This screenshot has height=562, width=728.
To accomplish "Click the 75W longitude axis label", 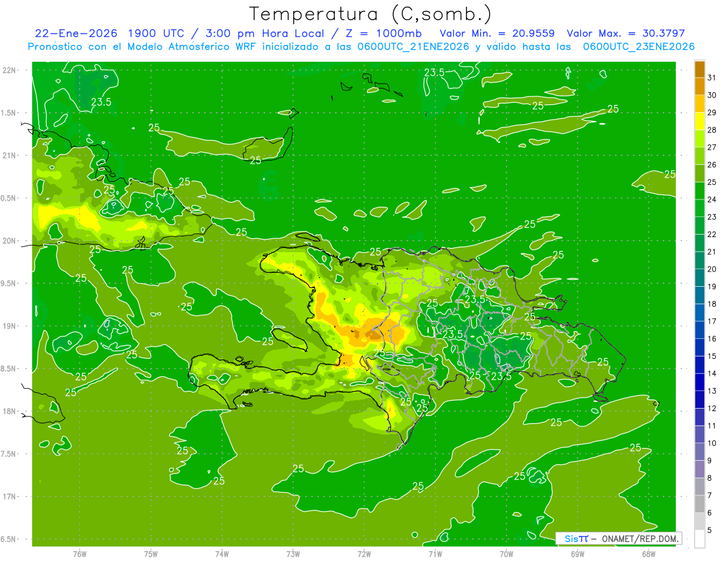I will [x=151, y=554].
